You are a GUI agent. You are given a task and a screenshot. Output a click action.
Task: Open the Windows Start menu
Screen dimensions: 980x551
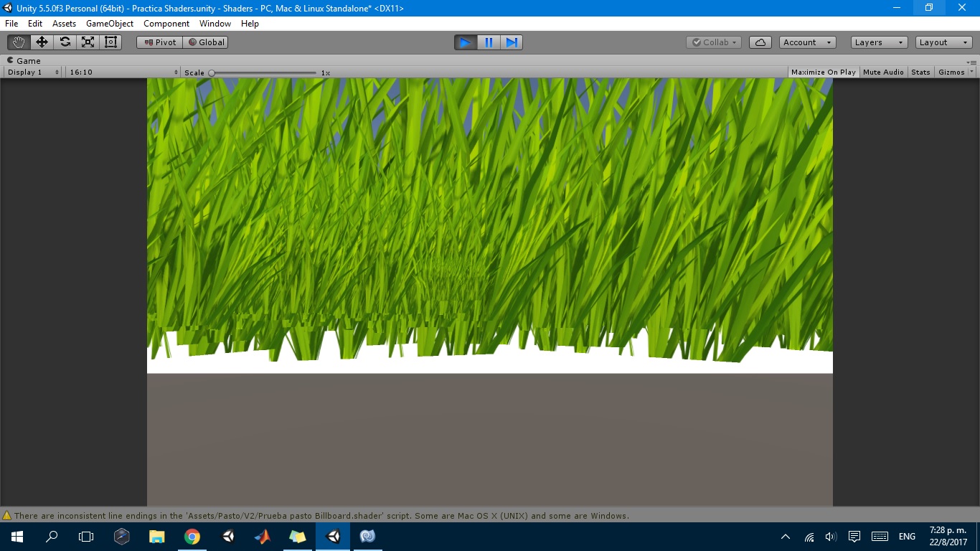tap(17, 537)
